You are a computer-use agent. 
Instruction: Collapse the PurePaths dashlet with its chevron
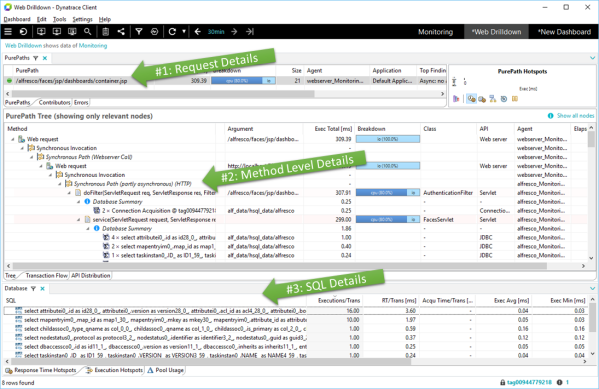pos(593,58)
